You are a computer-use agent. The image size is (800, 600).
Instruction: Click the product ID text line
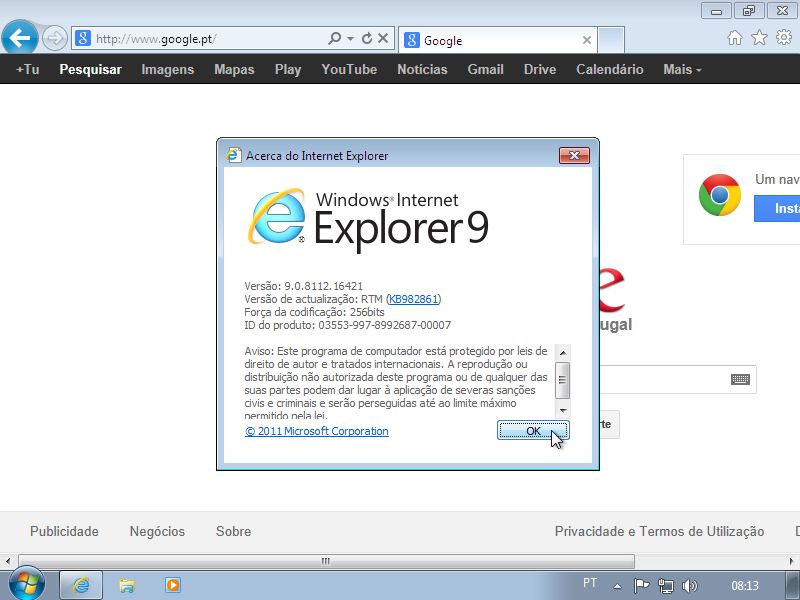347,325
